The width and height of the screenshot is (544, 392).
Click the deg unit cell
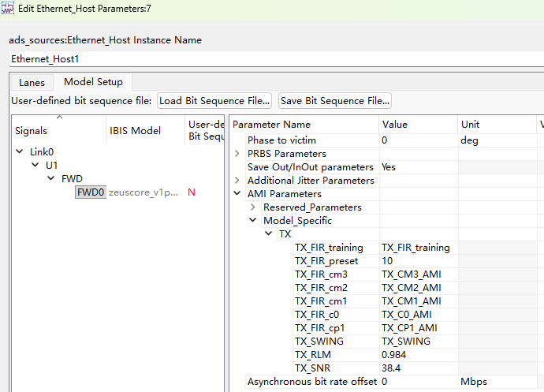tap(497, 140)
